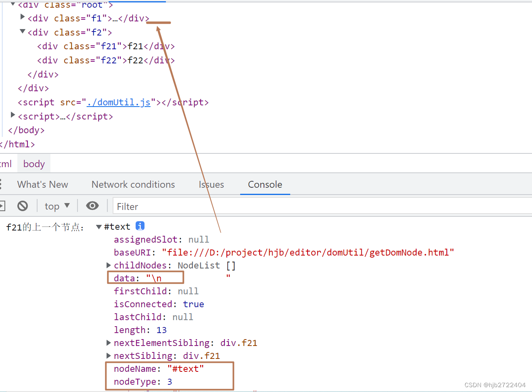Collapse the f2 div node
Viewport: 532px width, 392px height.
tap(23, 31)
